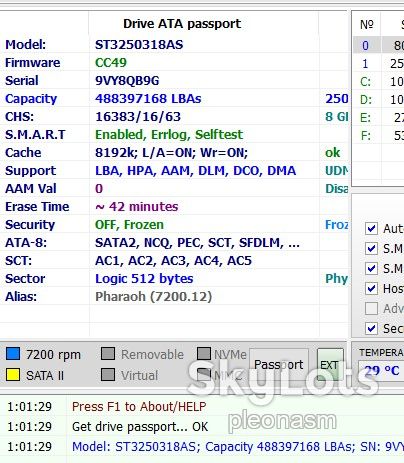
Task: Click the 'ok' cache status text
Action: pos(333,153)
